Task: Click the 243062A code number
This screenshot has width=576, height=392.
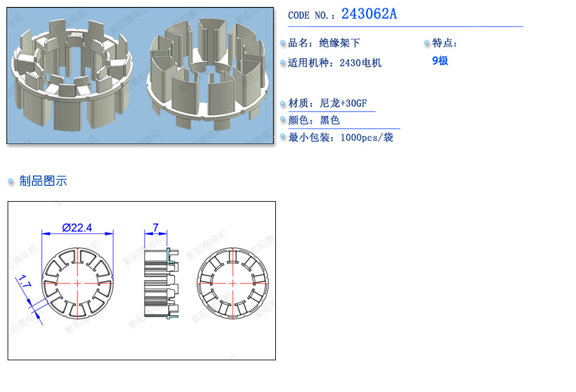Action: [x=369, y=15]
